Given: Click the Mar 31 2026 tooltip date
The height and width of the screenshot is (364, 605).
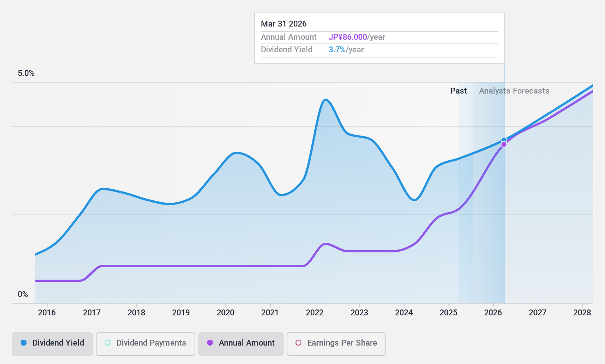Looking at the screenshot, I should [x=284, y=24].
